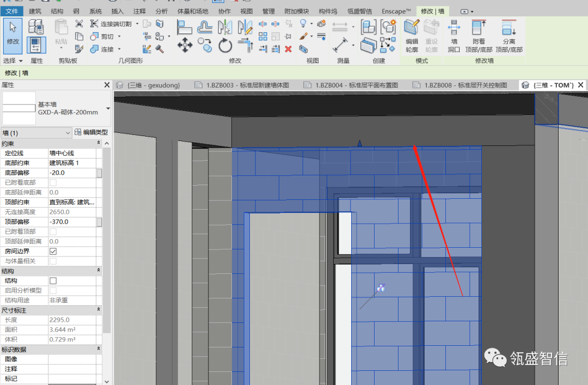
Task: Close the {三维 - TOM} view tab
Action: pyautogui.click(x=580, y=85)
